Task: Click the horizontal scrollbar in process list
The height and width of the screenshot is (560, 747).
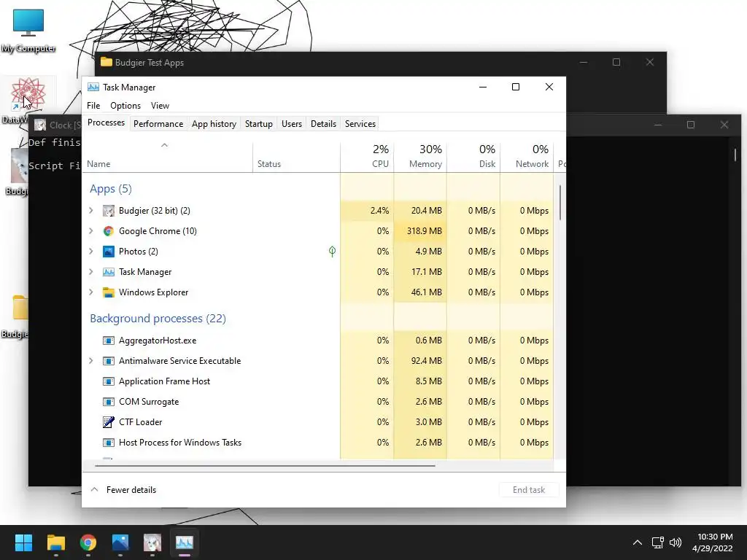Action: coord(265,466)
